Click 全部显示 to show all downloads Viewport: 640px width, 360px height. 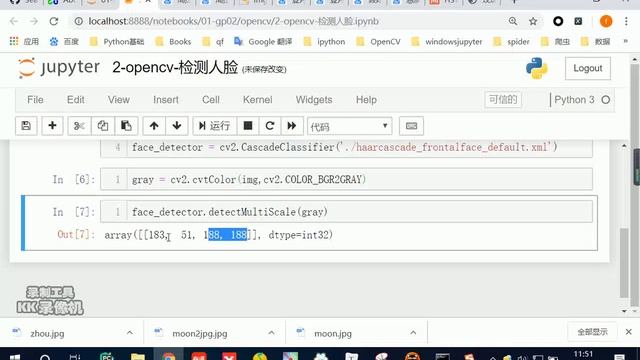(592, 332)
